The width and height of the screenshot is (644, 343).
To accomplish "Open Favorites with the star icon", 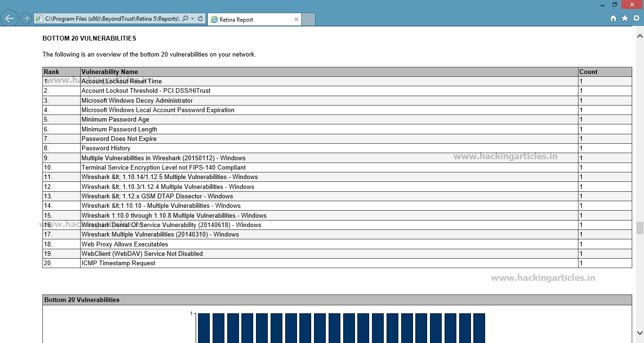I will click(625, 18).
